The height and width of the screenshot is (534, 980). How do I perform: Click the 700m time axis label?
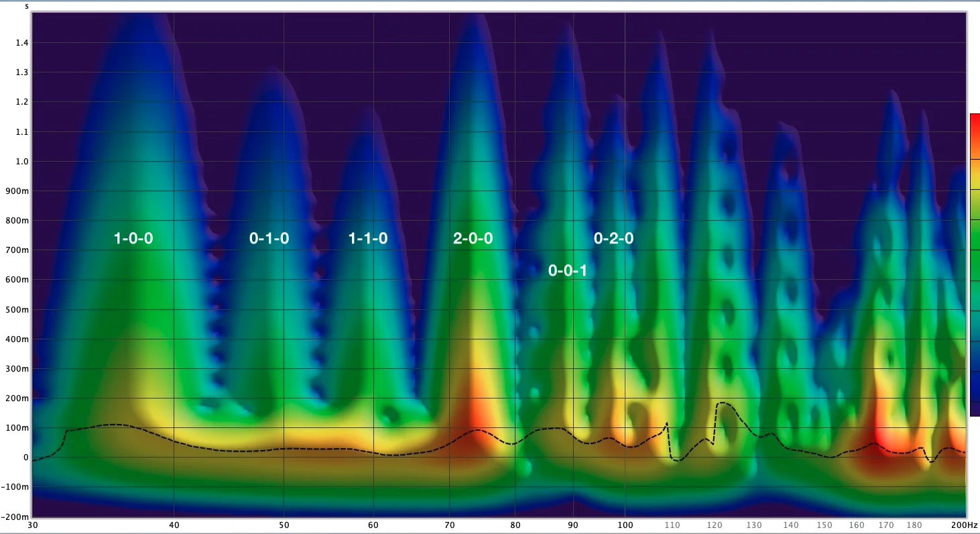click(x=18, y=250)
